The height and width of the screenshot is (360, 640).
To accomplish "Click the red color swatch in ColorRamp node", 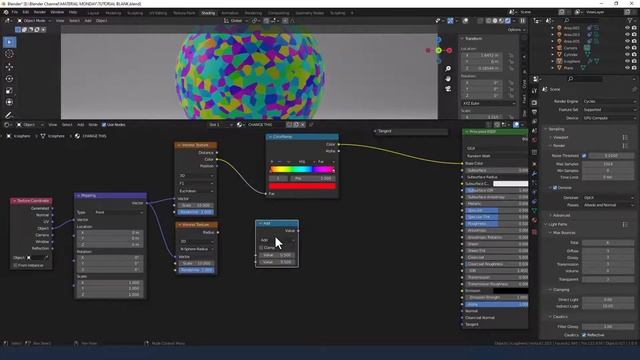I will [x=302, y=186].
